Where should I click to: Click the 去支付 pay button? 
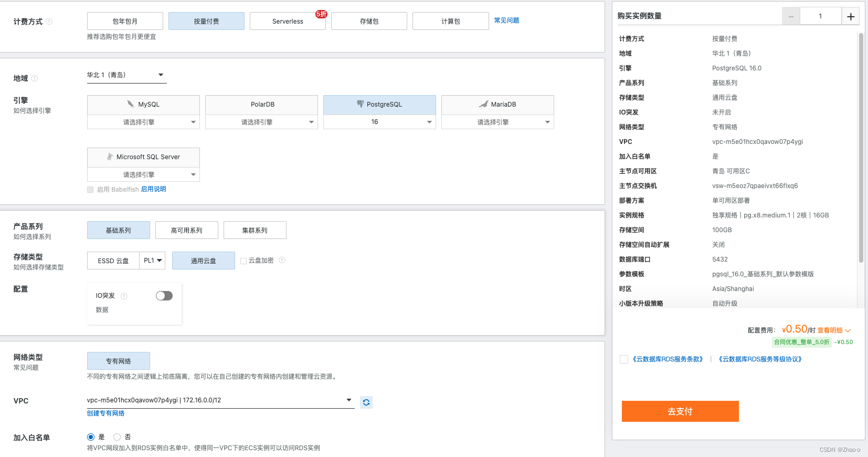680,411
